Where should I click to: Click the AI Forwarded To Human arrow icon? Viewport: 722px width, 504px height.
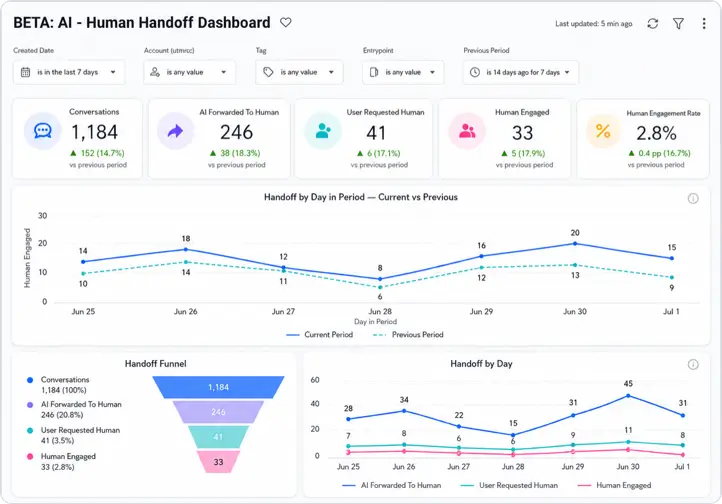point(175,131)
